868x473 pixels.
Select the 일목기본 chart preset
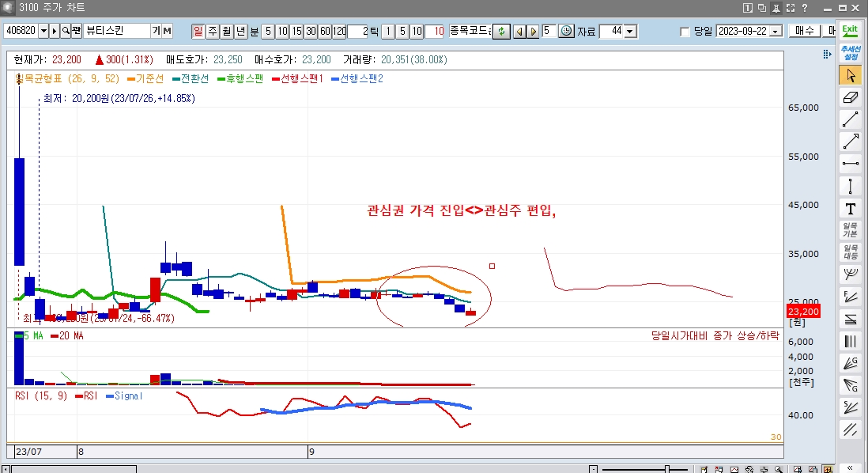(x=851, y=230)
